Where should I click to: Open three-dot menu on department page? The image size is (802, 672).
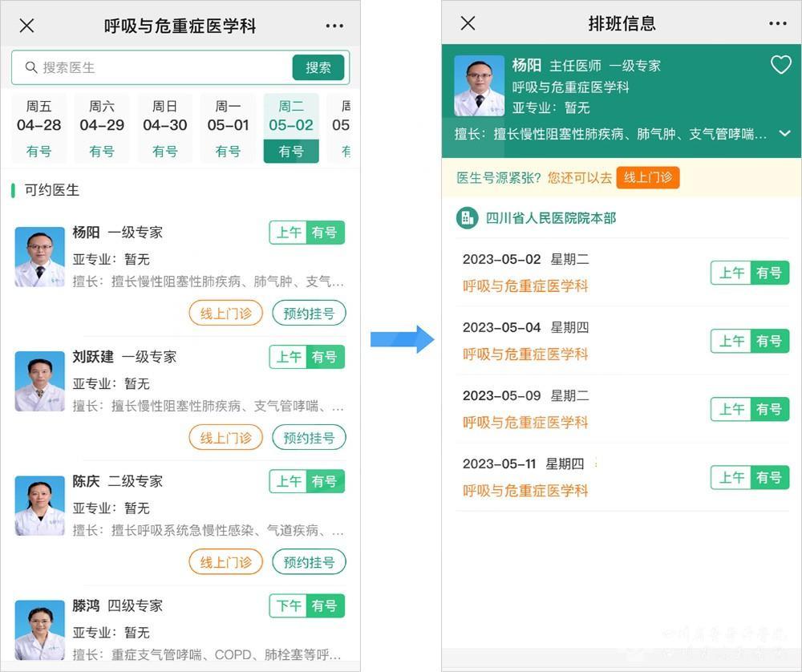tap(334, 26)
